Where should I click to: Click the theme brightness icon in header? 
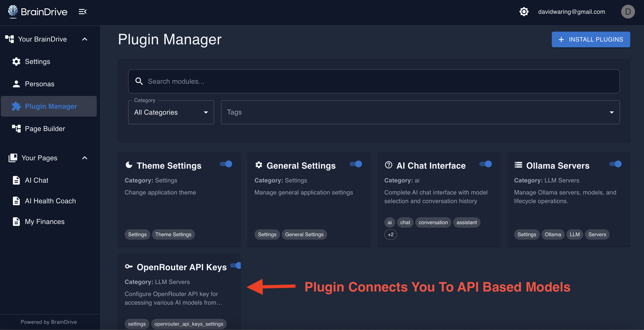click(x=524, y=11)
